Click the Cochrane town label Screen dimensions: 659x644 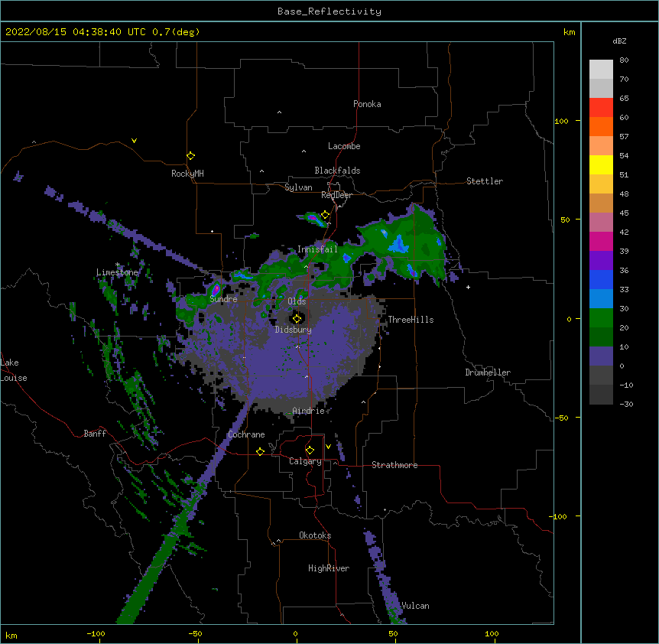click(x=246, y=434)
